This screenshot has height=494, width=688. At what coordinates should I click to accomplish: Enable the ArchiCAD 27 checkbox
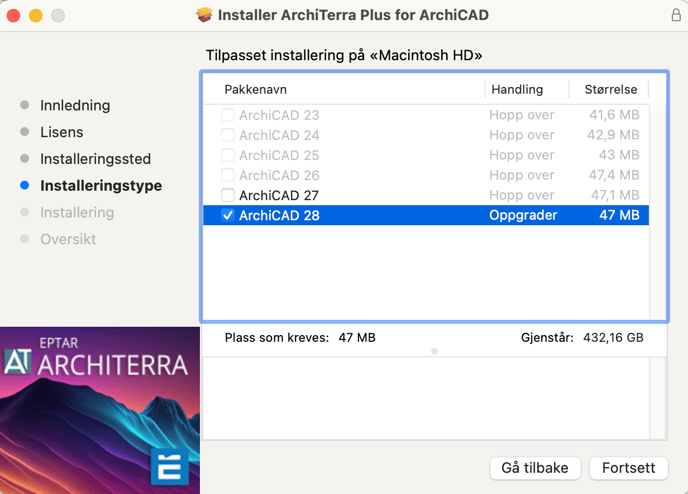(228, 195)
